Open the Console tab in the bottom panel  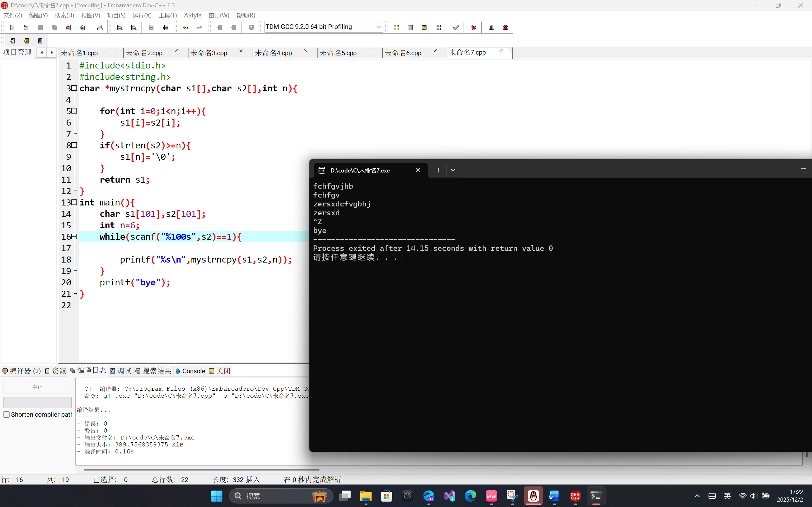coord(190,371)
